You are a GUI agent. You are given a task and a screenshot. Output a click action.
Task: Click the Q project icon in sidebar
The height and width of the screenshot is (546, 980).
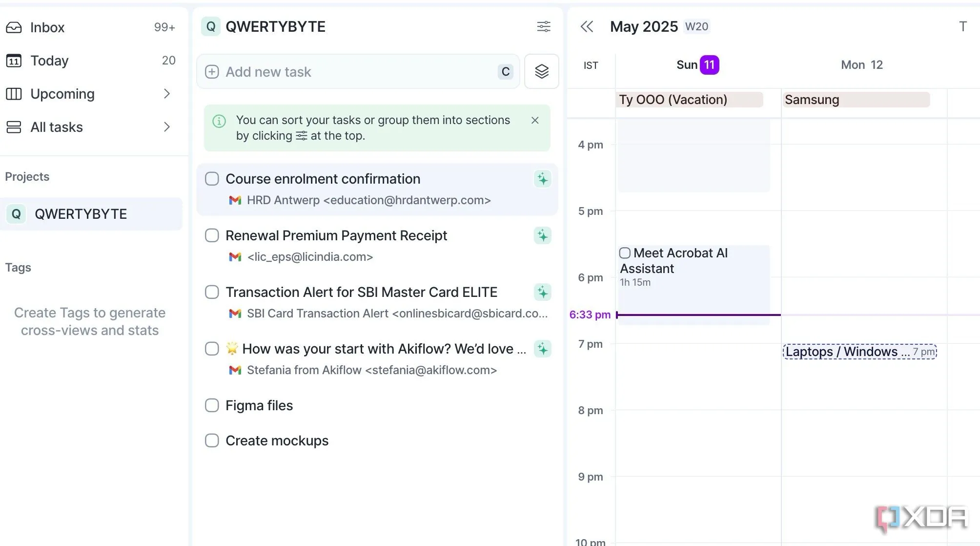16,214
